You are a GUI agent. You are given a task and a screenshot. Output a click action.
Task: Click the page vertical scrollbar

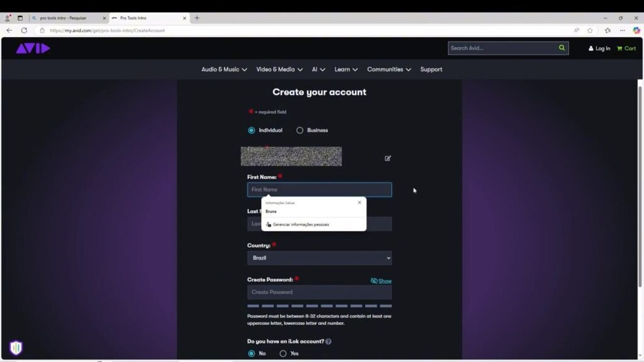click(640, 187)
